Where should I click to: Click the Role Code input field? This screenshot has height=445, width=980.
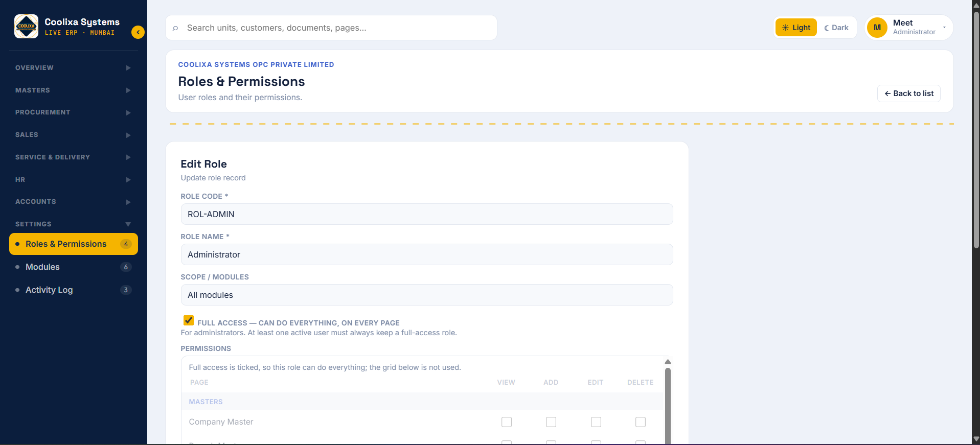pos(427,214)
